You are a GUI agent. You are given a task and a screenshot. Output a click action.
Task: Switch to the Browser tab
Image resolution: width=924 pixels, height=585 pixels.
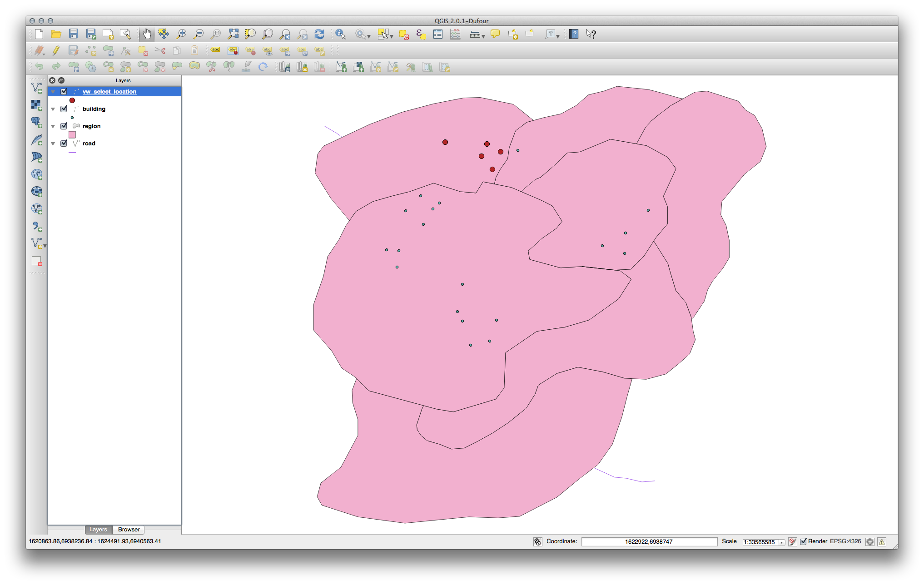pos(129,530)
